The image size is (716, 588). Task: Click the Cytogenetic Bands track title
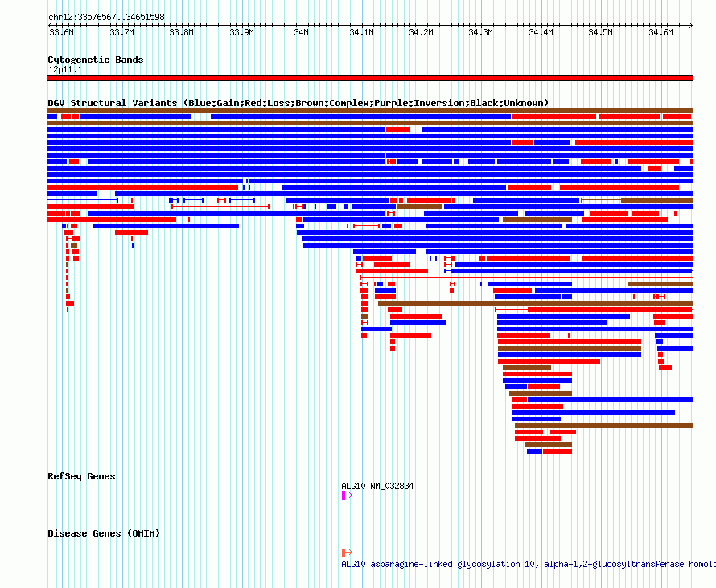coord(96,60)
